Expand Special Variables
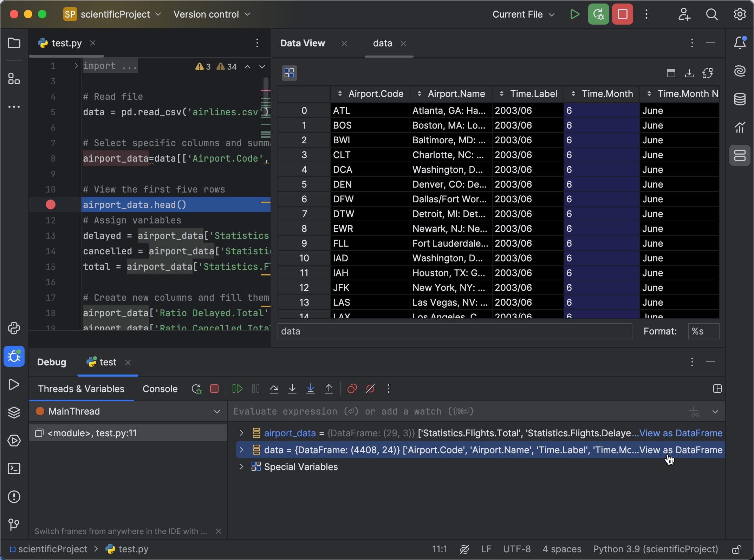Image resolution: width=754 pixels, height=560 pixels. 241,467
